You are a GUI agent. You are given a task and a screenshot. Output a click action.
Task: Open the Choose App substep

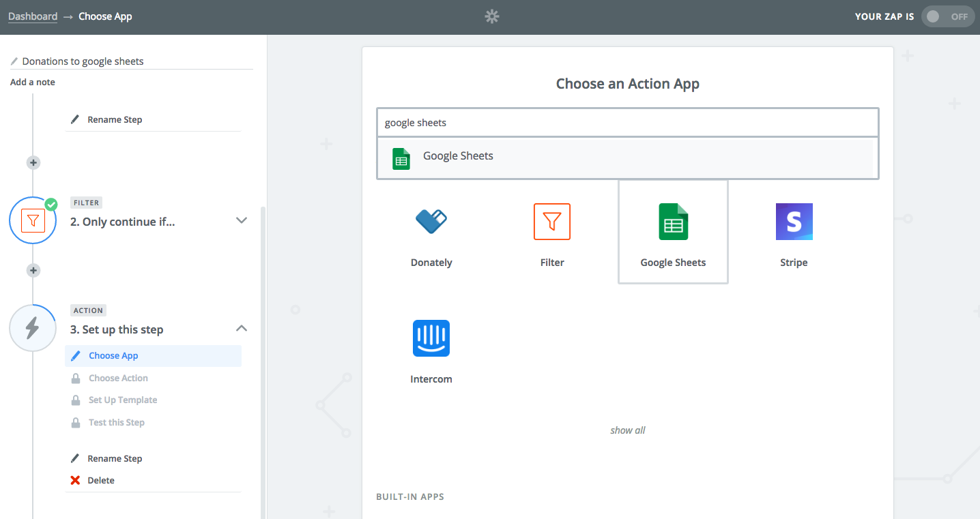(154, 355)
